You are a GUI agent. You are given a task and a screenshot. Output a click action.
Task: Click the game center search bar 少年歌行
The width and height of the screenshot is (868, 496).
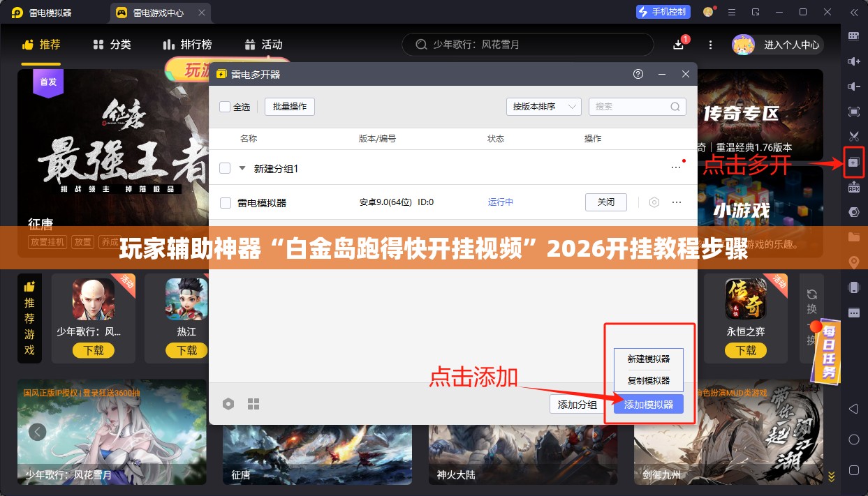point(527,45)
